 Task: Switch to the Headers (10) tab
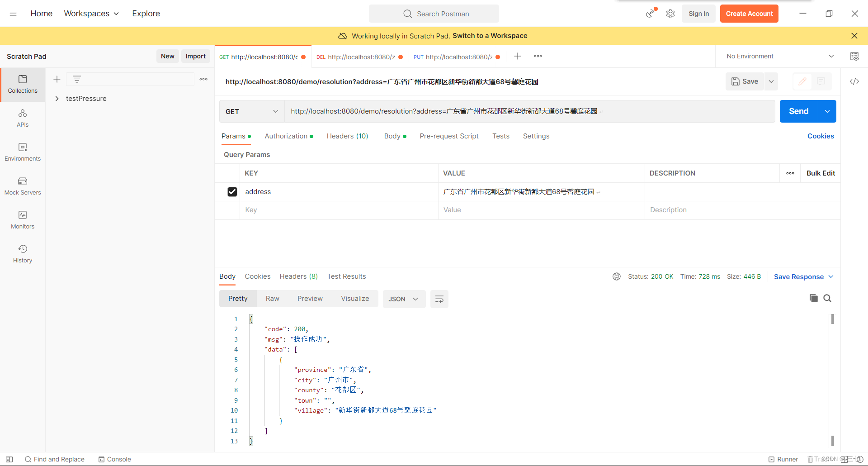[347, 136]
